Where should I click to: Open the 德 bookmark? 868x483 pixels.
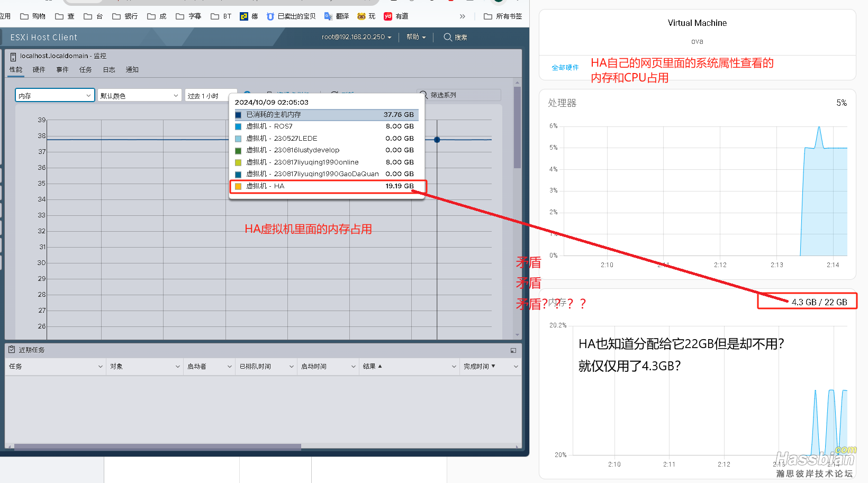coord(249,16)
